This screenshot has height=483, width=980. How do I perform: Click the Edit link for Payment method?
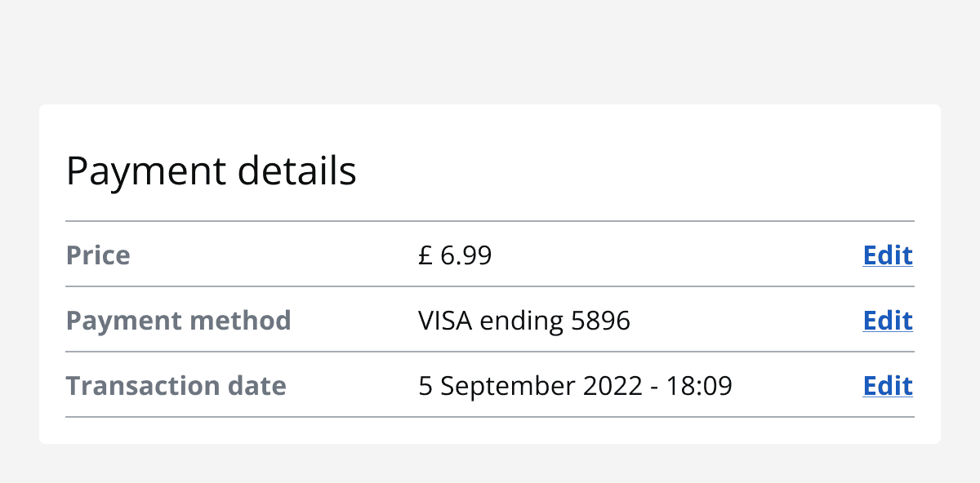click(x=888, y=321)
